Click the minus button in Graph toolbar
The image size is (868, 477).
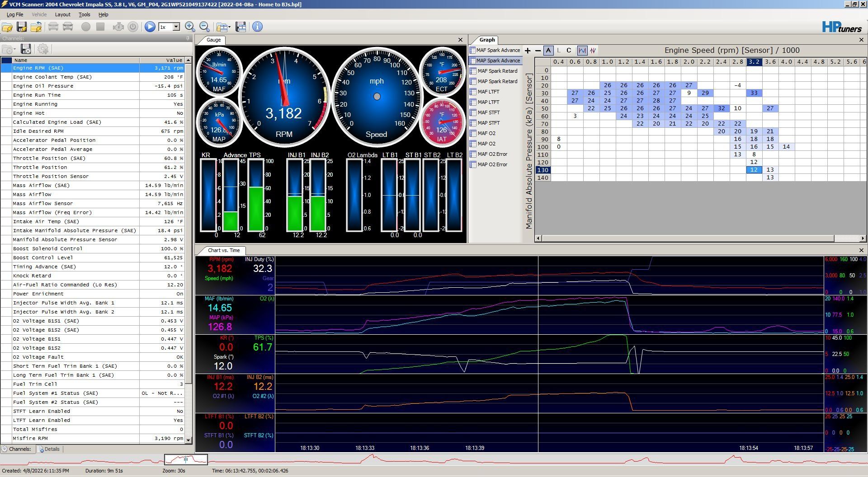click(x=538, y=51)
